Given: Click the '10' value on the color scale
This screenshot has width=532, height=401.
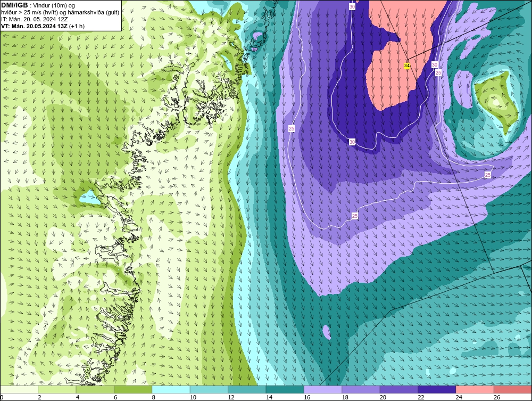Looking at the screenshot, I should click(193, 397).
